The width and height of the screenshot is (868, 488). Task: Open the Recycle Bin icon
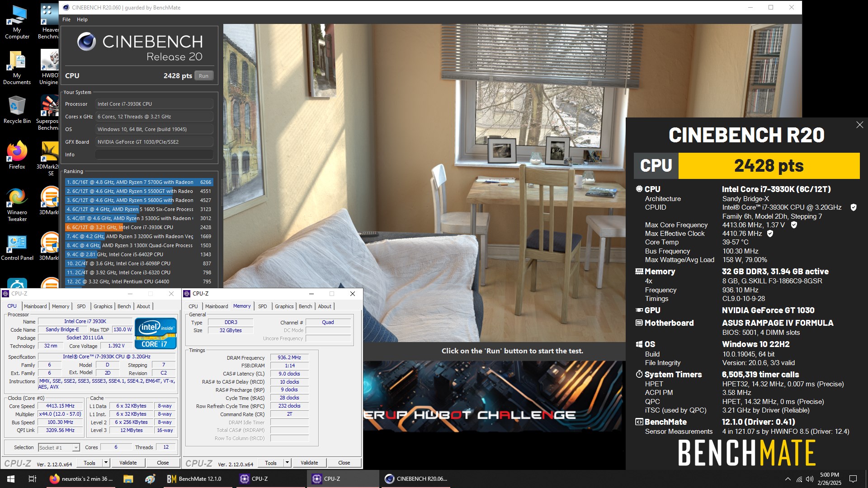[x=17, y=110]
